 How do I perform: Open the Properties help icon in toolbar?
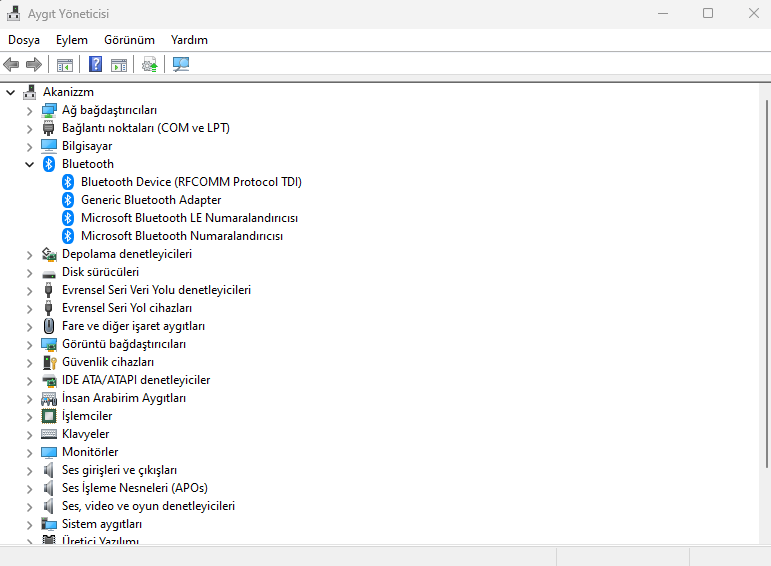pos(95,64)
